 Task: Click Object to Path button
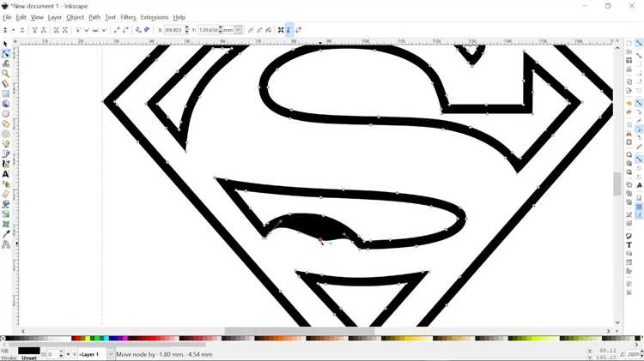click(x=138, y=30)
